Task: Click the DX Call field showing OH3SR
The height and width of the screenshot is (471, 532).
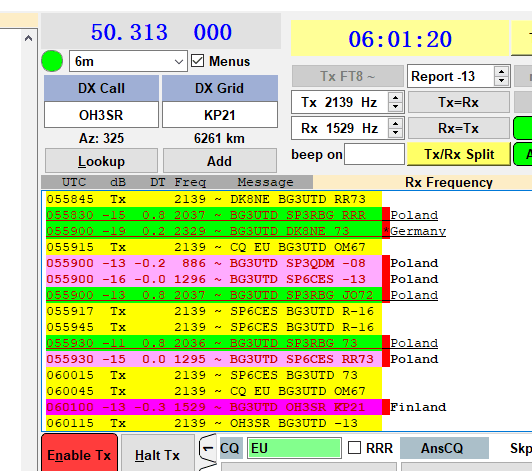Action: 101,115
